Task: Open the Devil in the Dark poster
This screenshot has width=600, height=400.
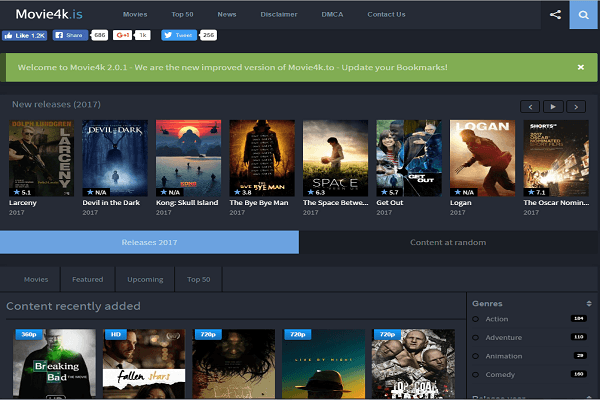Action: point(115,158)
